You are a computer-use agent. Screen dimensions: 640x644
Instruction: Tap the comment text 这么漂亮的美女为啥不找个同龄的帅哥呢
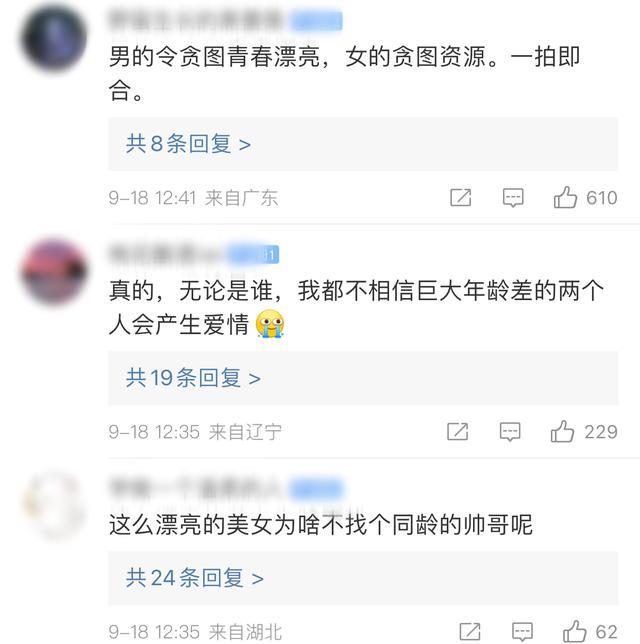[x=321, y=524]
